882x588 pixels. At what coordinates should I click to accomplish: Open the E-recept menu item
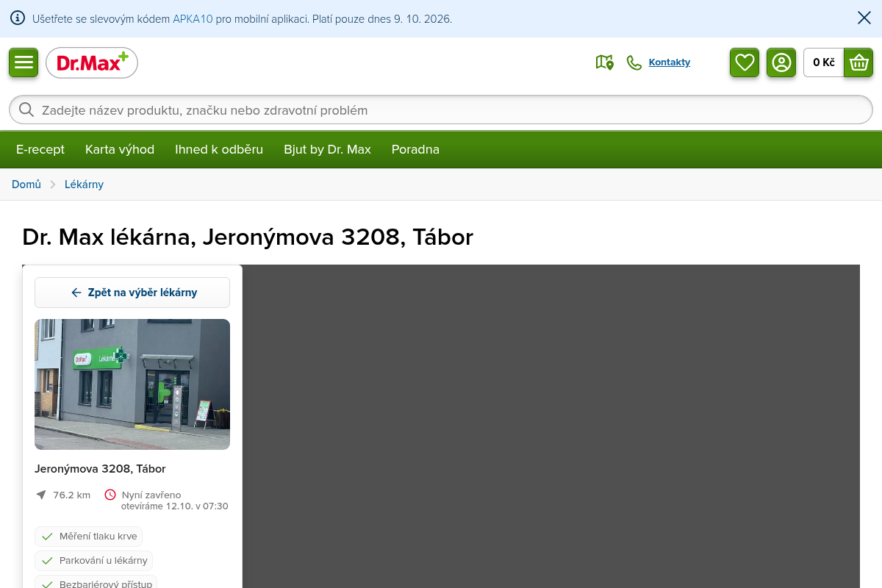point(40,149)
